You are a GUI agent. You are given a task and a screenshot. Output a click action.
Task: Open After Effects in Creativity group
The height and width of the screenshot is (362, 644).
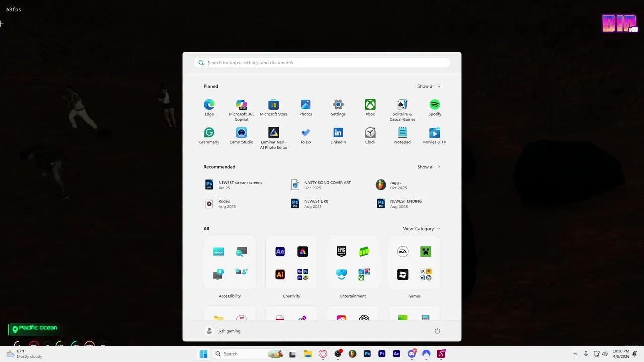coord(280,252)
